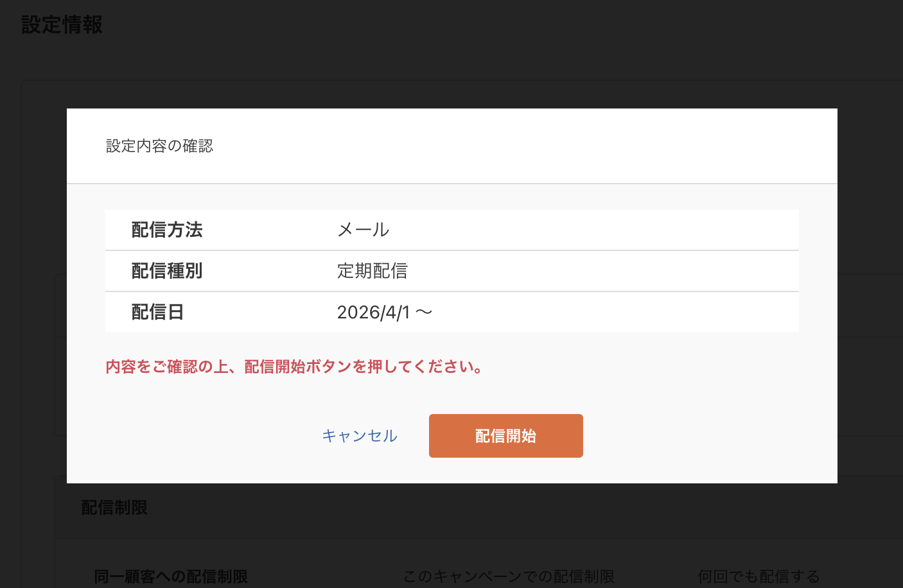903x588 pixels.
Task: Click the 定期配信 value text
Action: click(373, 271)
